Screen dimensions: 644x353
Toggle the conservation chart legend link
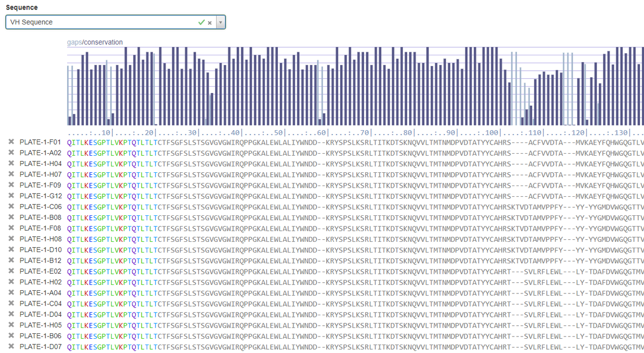103,42
